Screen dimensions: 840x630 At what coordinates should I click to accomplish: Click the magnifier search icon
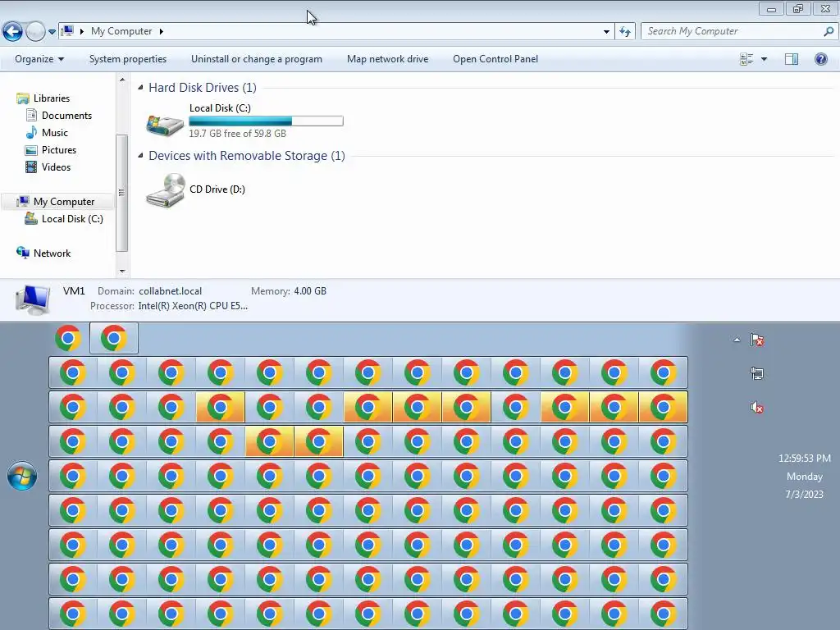click(829, 31)
